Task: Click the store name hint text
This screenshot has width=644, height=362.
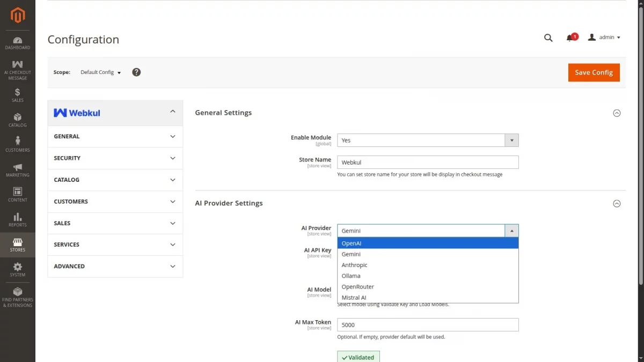Action: [420, 174]
